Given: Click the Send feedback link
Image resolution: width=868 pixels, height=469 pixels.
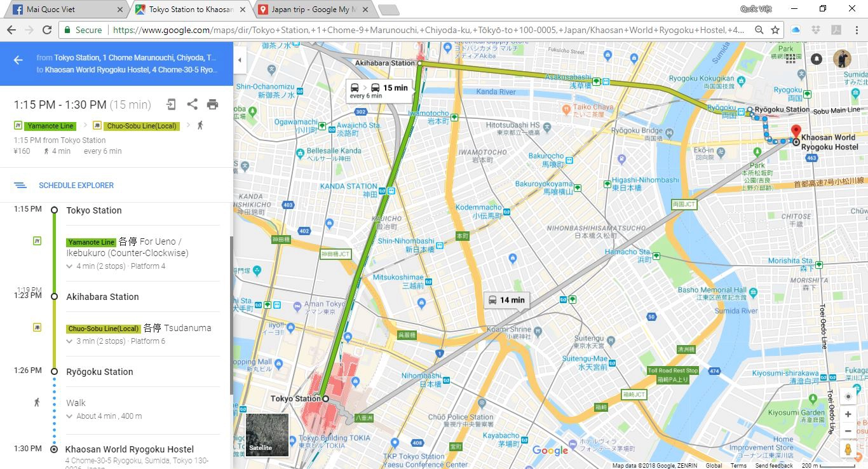Looking at the screenshot, I should point(774,465).
